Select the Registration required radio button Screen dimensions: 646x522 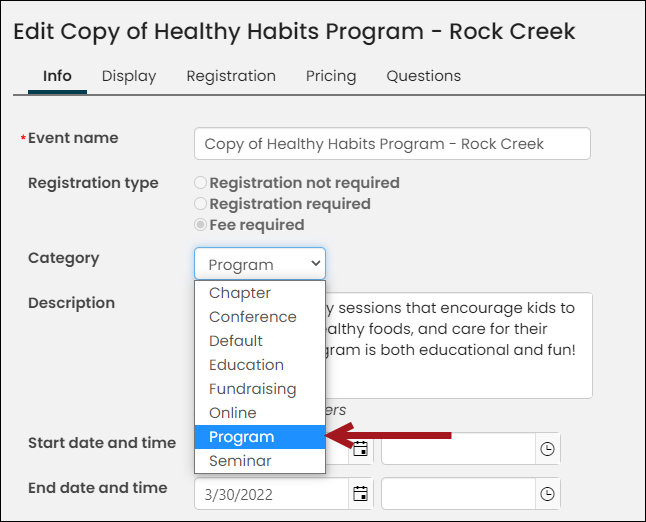200,204
